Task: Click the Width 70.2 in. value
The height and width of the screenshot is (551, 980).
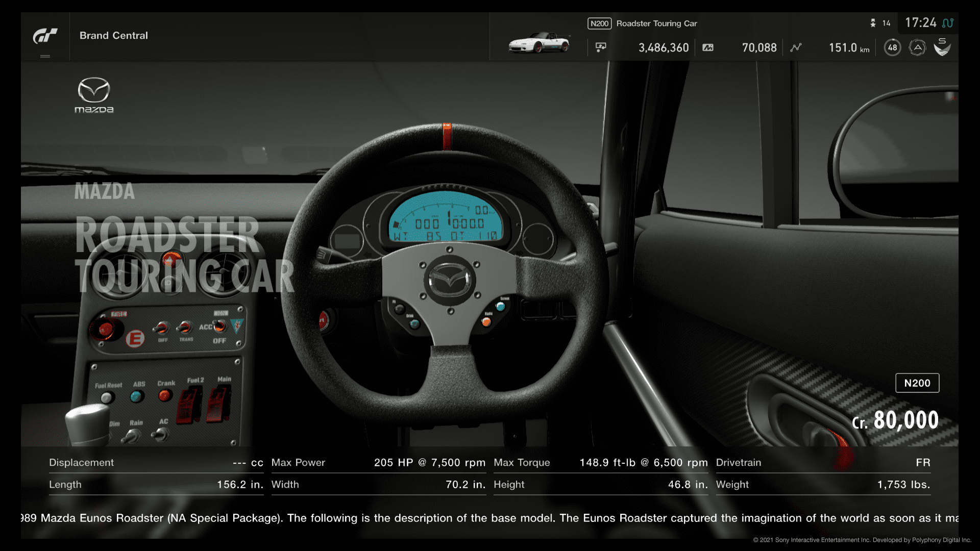Action: [465, 485]
